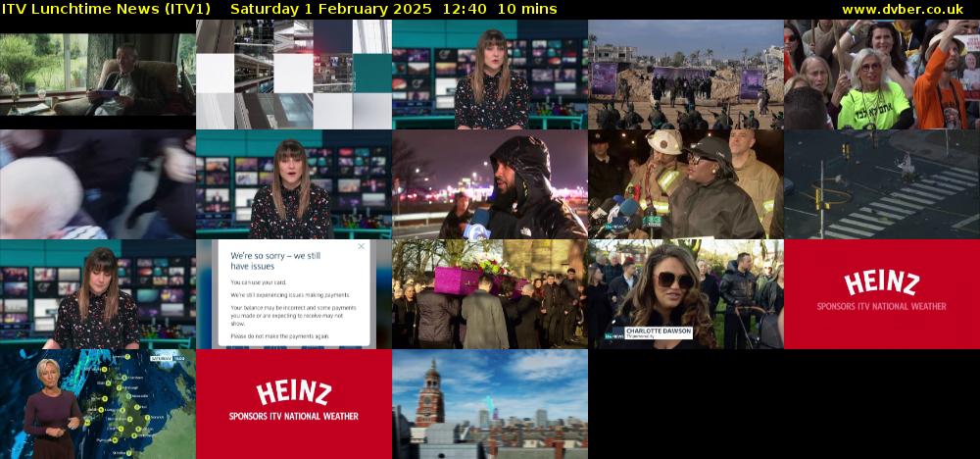Click the Charlotte Dawson name caption
The height and width of the screenshot is (459, 980).
coord(659,331)
